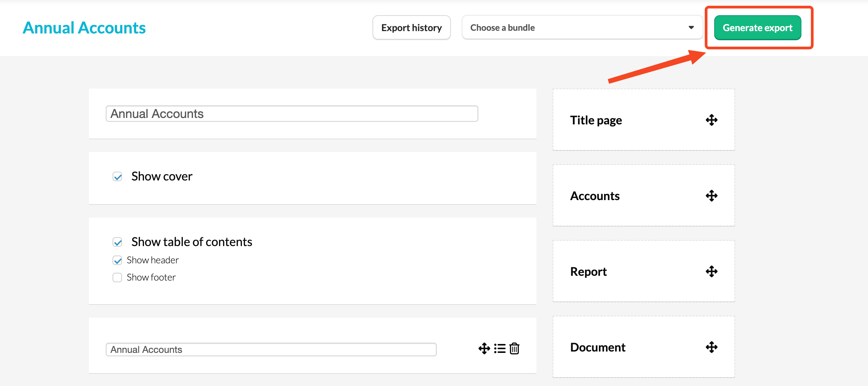Delete Annual Accounts section with trash icon
This screenshot has height=386, width=868.
point(514,348)
